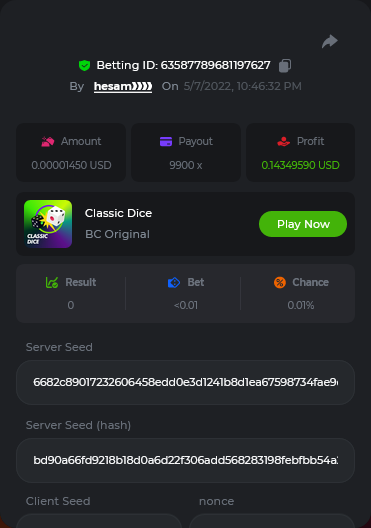Open user profile hesam link
Image resolution: width=371 pixels, height=528 pixels.
tap(123, 87)
